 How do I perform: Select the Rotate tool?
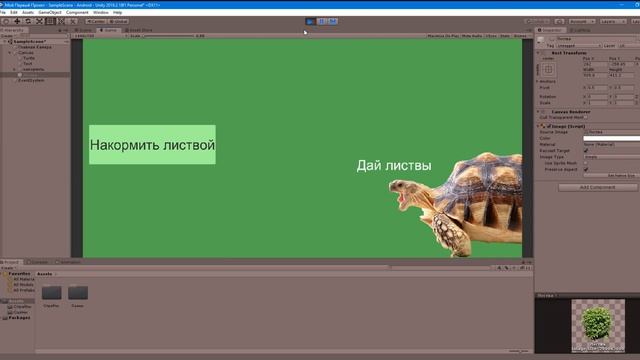coord(28,21)
